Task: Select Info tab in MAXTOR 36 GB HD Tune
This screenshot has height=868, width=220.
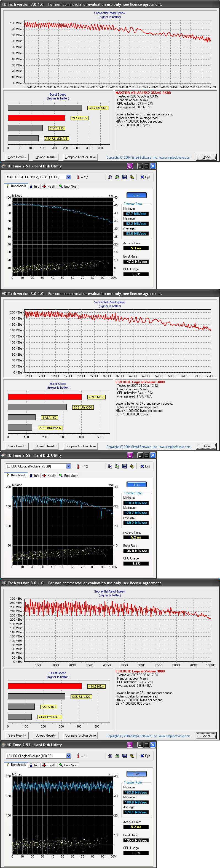Action: click(x=34, y=186)
